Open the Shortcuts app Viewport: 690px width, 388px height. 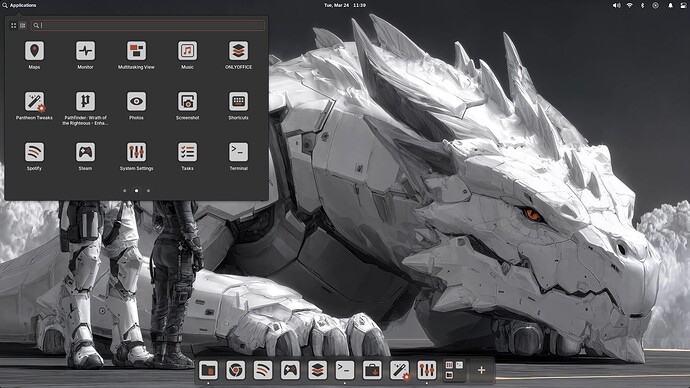(239, 106)
